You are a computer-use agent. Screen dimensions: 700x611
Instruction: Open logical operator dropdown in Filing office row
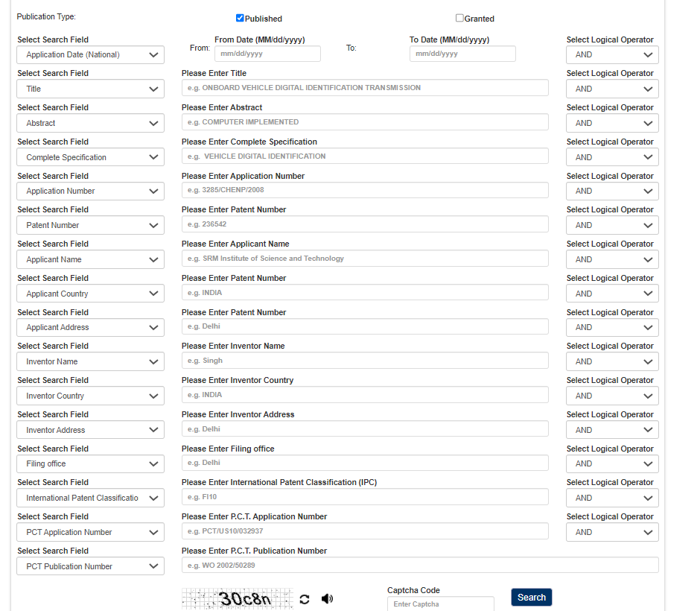[612, 464]
